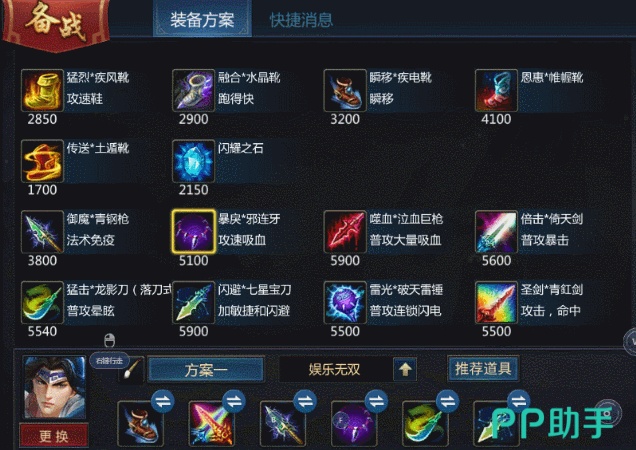Click the 嗜血*泣血巨枪 red spear icon
The image size is (636, 450).
pyautogui.click(x=345, y=232)
